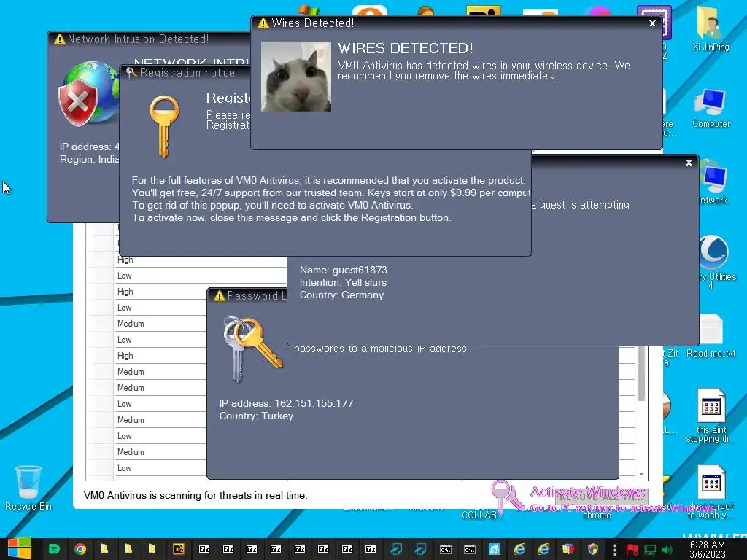Click the threat list vertical scrollbar thumb
The image size is (747, 560).
tap(642, 374)
